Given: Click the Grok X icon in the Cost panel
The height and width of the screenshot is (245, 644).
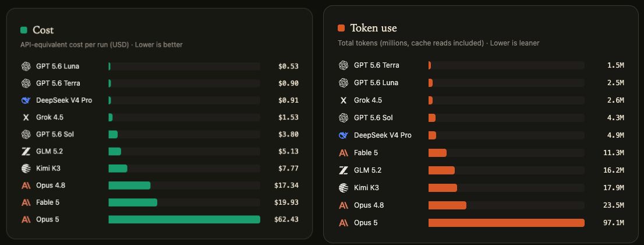Looking at the screenshot, I should (26, 117).
